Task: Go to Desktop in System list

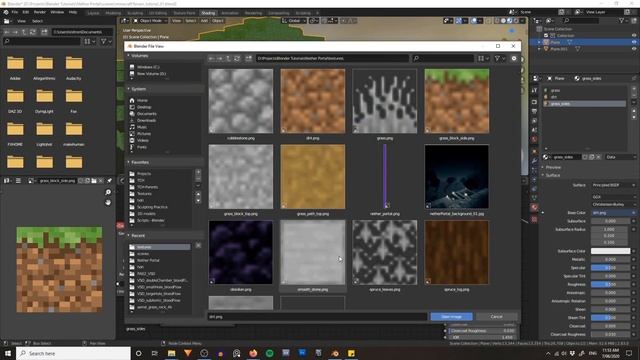Action: point(144,107)
